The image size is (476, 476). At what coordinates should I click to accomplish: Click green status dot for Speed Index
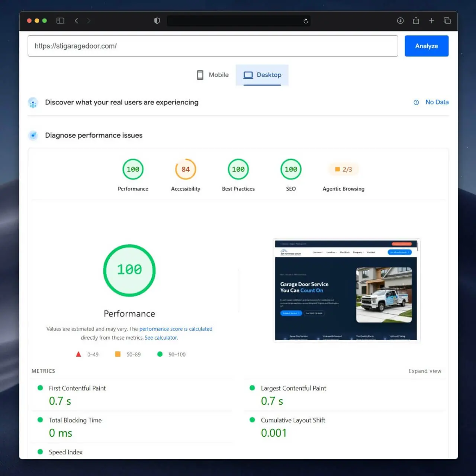40,452
